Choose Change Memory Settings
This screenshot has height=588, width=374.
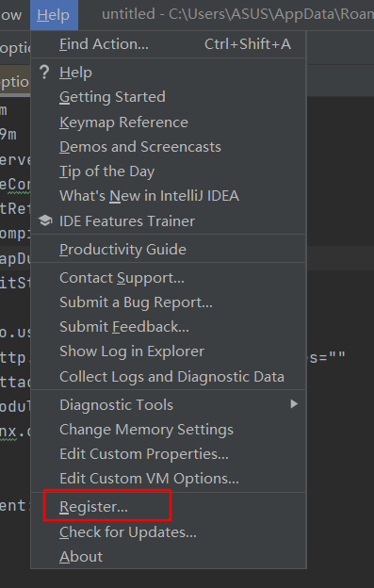169,429
